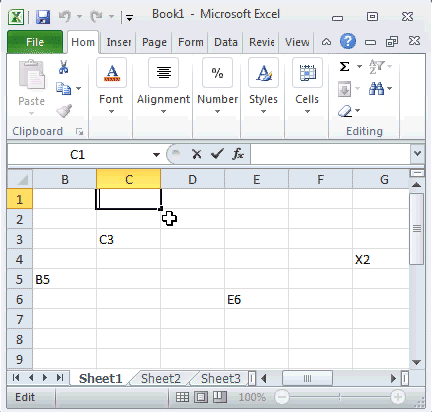Click the Enter checkmark in formula bar
This screenshot has width=432, height=412.
coord(217,154)
